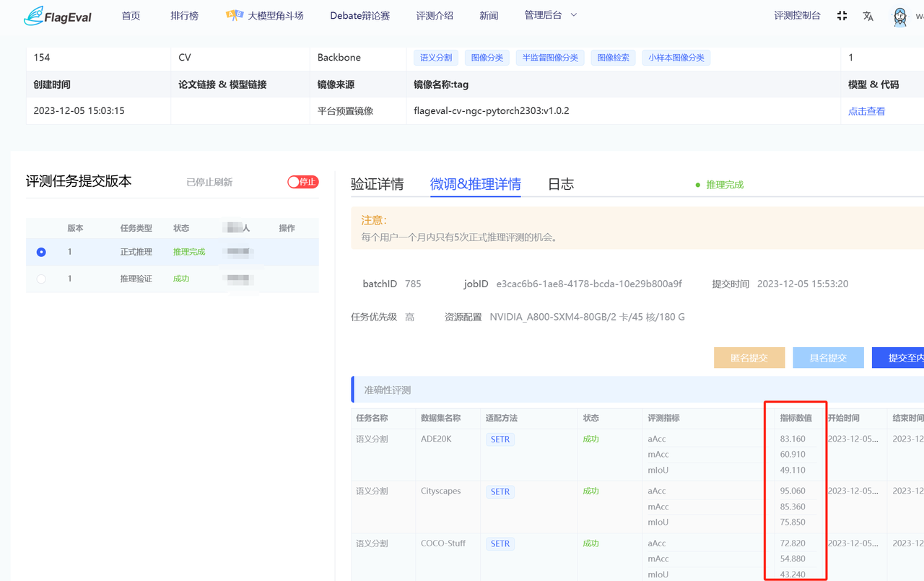Open the 排行榜 menu item

tap(184, 15)
